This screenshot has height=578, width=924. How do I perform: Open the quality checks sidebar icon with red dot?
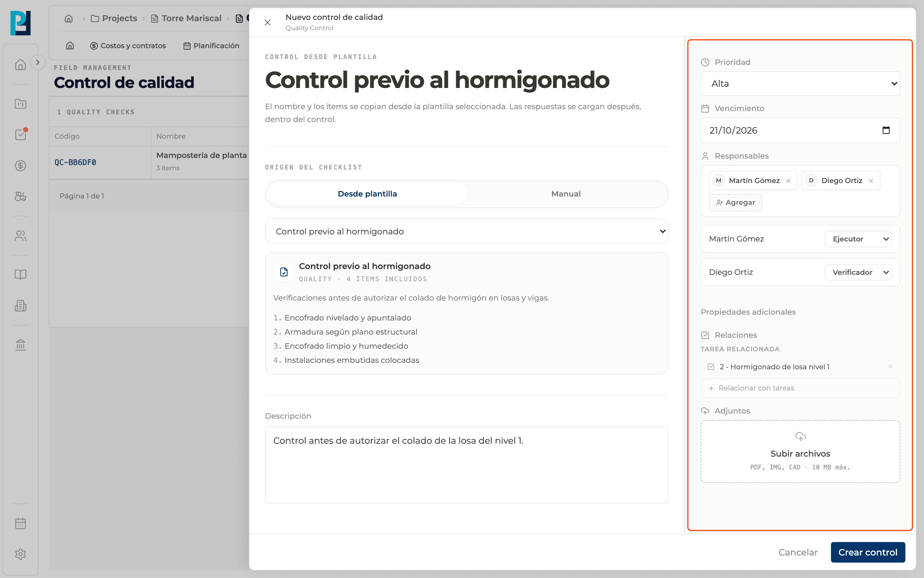coord(21,135)
